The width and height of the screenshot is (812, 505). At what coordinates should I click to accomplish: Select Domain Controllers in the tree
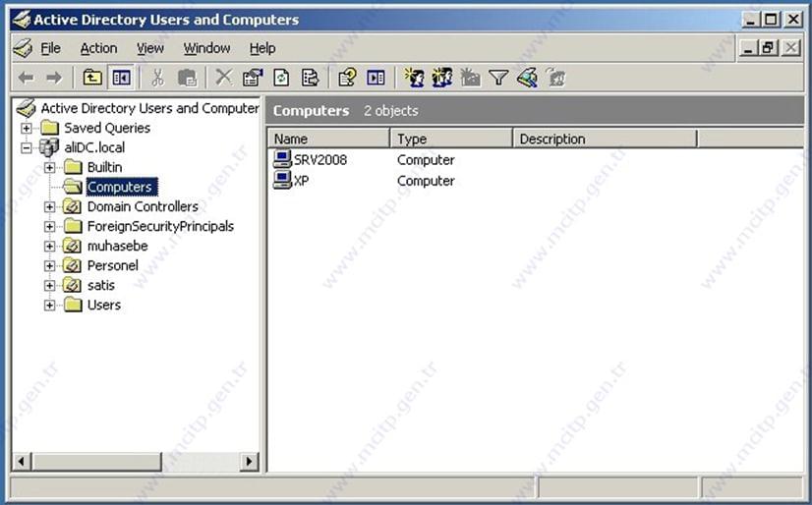tap(143, 206)
